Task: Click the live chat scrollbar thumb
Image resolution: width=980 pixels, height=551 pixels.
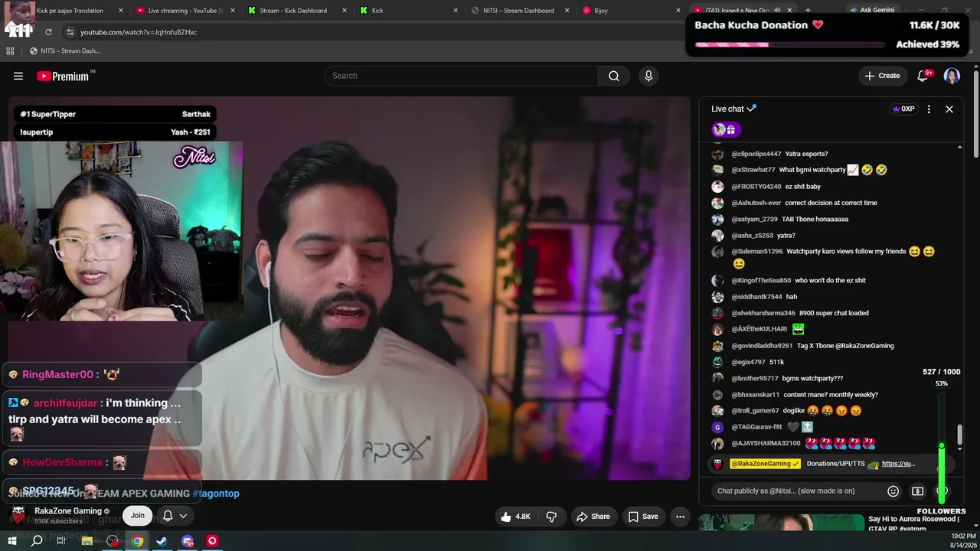Action: pyautogui.click(x=959, y=435)
